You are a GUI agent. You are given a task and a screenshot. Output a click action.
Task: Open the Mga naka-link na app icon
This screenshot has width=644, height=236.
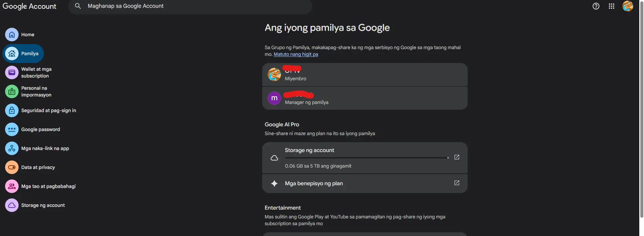click(12, 148)
